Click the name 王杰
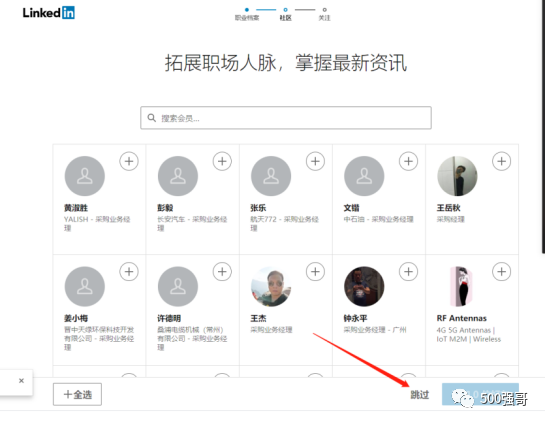This screenshot has width=545, height=424. [x=258, y=318]
